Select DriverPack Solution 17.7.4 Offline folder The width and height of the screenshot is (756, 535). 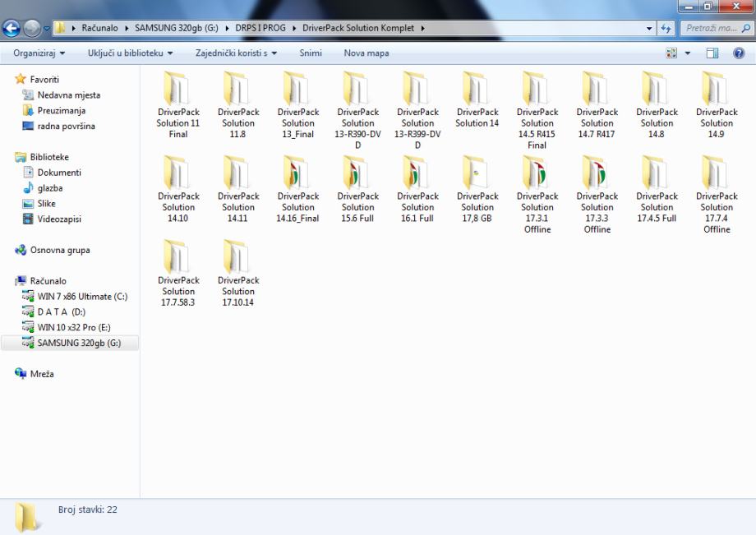click(716, 194)
